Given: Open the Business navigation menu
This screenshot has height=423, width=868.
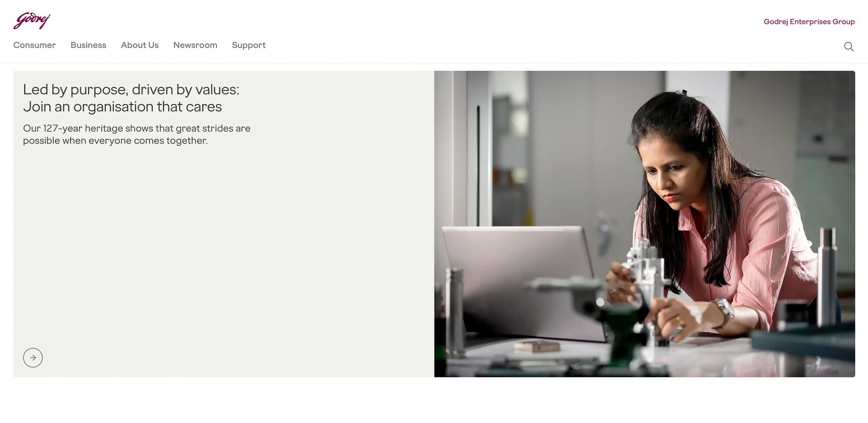Looking at the screenshot, I should [x=88, y=45].
